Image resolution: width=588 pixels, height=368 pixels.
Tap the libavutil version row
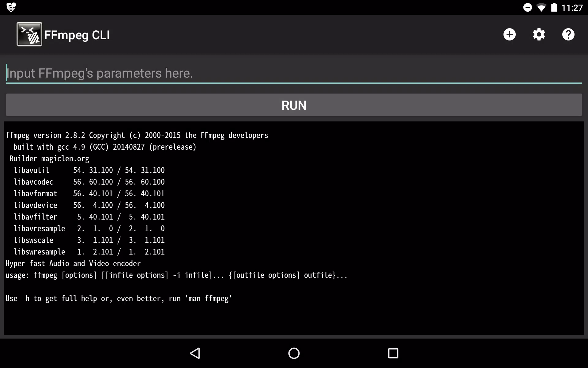89,170
